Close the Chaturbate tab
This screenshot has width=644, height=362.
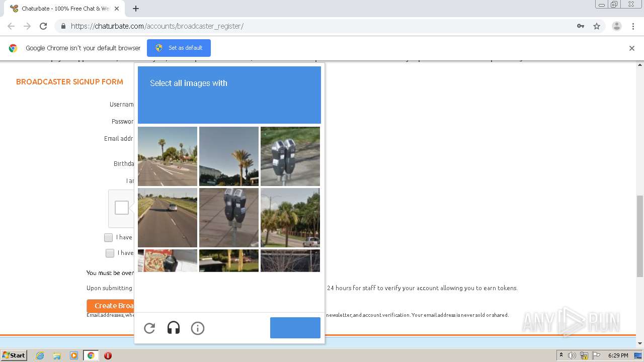(117, 9)
